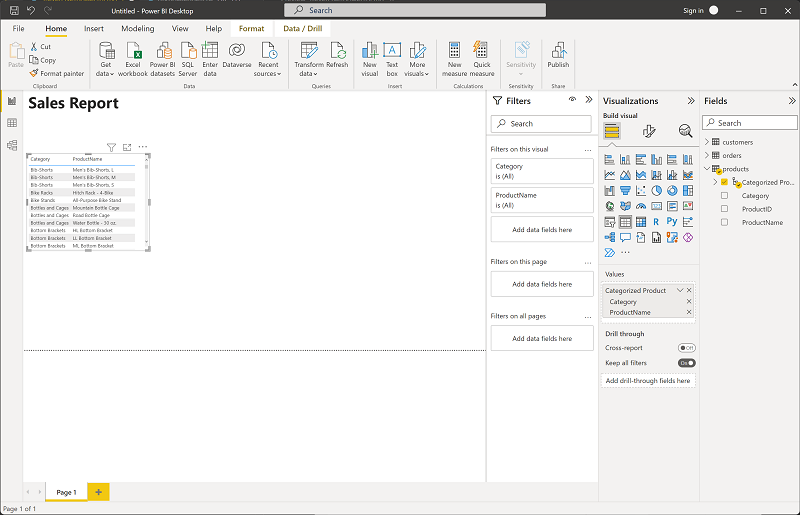Screen dimensions: 800x515
Task: Open the Analytics magnifier pane
Action: click(x=685, y=131)
